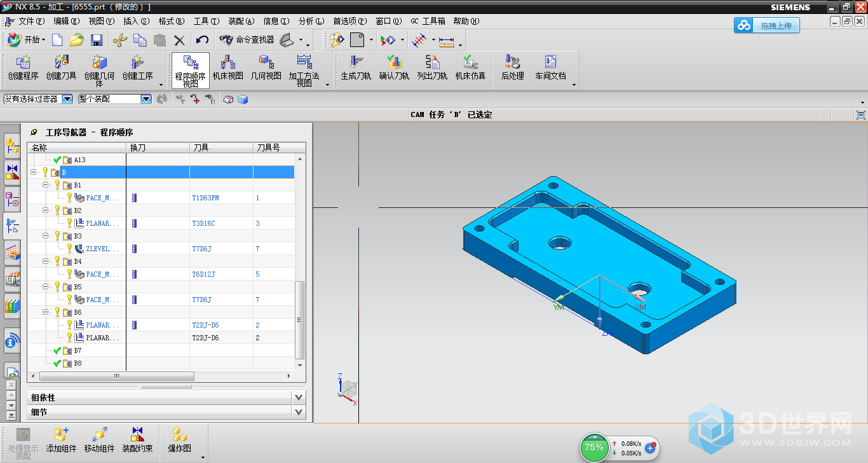Click the 75% memory indicator widget
The image size is (868, 463).
(x=594, y=447)
